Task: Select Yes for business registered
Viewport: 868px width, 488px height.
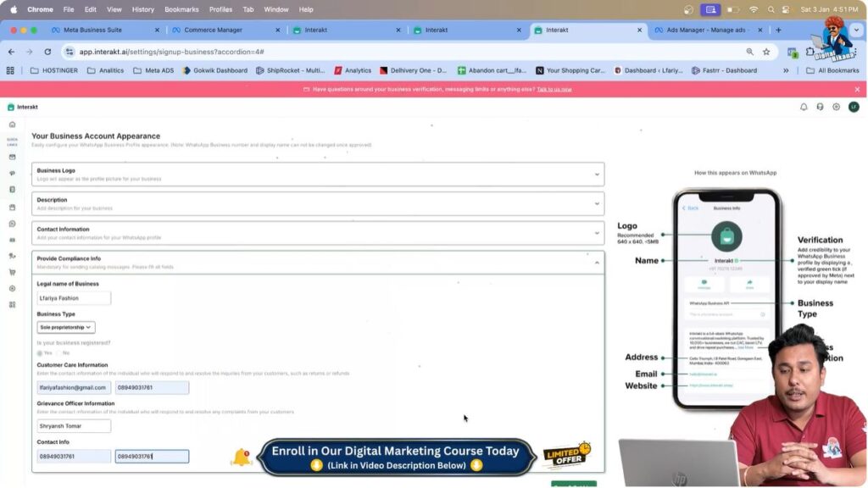Action: pyautogui.click(x=40, y=352)
